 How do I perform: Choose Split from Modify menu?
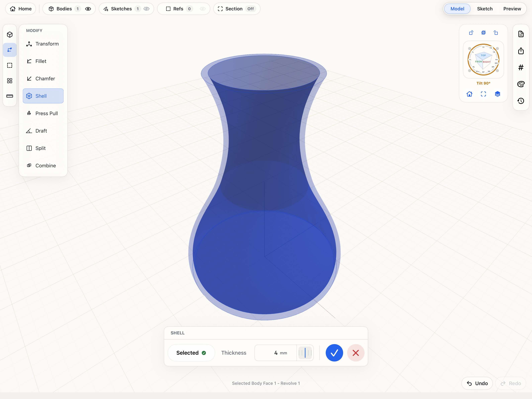[43, 148]
